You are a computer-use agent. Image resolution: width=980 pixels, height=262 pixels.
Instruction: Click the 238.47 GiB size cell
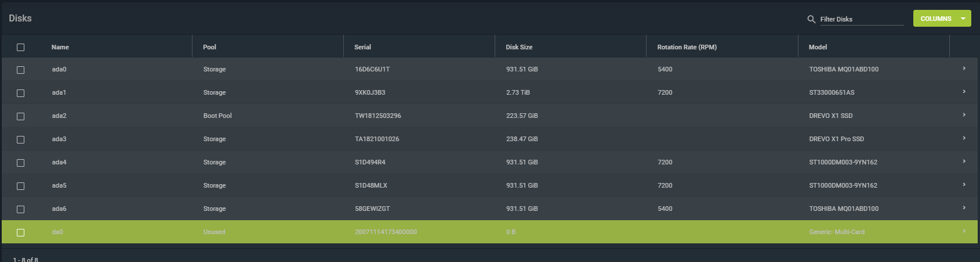[x=522, y=139]
